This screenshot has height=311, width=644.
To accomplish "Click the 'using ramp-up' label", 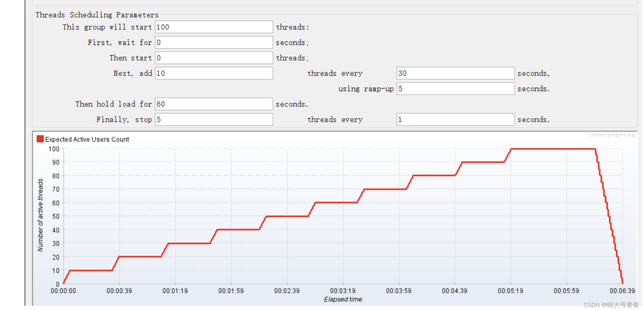I will [x=366, y=89].
